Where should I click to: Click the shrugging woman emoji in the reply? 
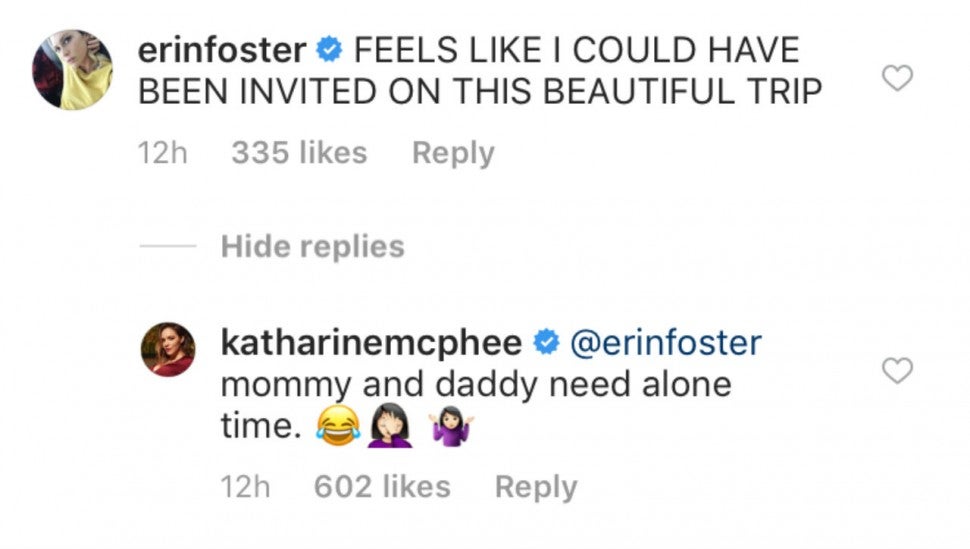point(450,430)
